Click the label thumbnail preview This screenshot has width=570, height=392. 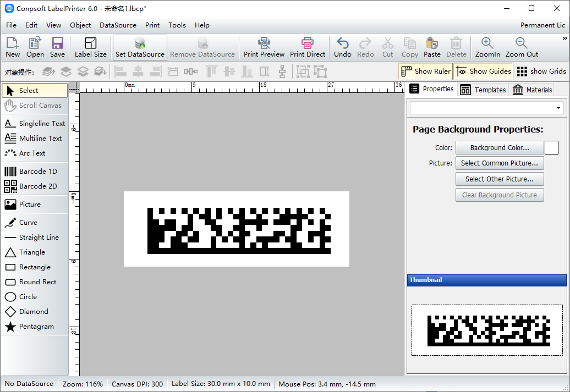click(x=487, y=330)
